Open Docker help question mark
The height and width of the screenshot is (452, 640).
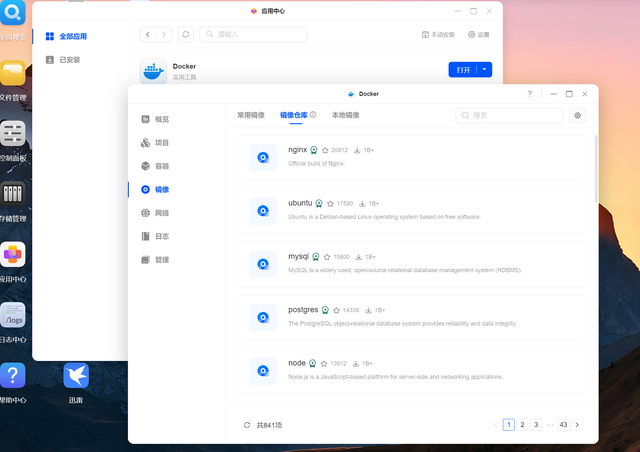click(x=529, y=94)
